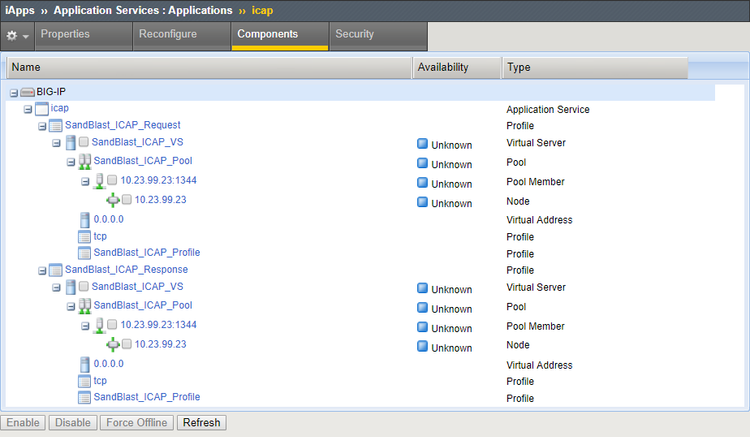
Task: Click the first 0.0.0.0 virtual address icon
Action: click(x=85, y=219)
